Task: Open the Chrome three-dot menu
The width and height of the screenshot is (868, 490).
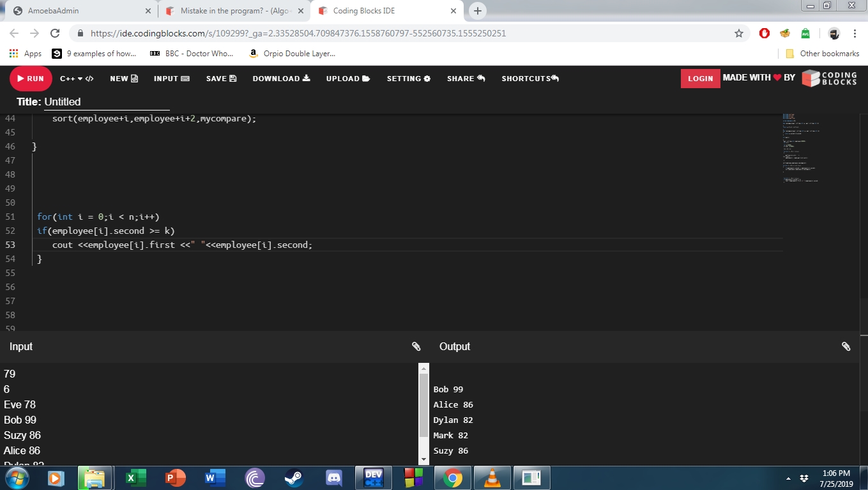Action: click(855, 33)
